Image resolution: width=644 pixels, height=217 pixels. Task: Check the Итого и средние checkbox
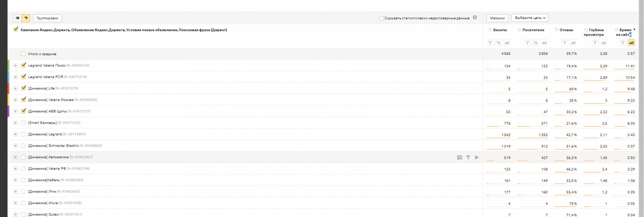pos(23,54)
